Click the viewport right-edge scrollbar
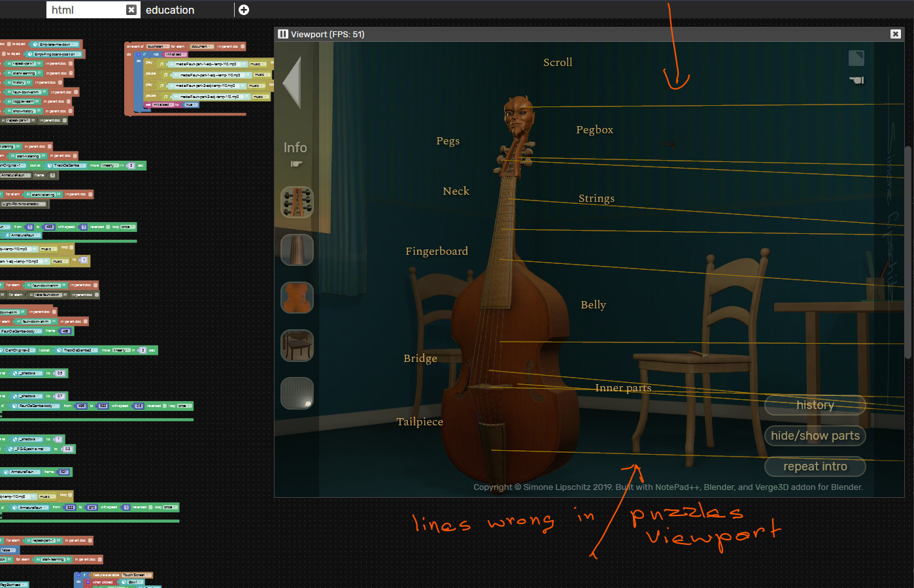This screenshot has width=914, height=588. click(907, 252)
